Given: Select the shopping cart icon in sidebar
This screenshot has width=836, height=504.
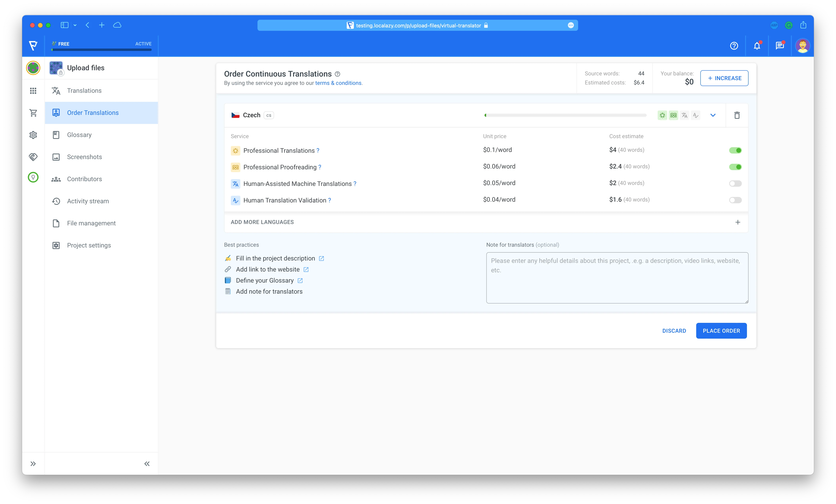Looking at the screenshot, I should click(33, 113).
